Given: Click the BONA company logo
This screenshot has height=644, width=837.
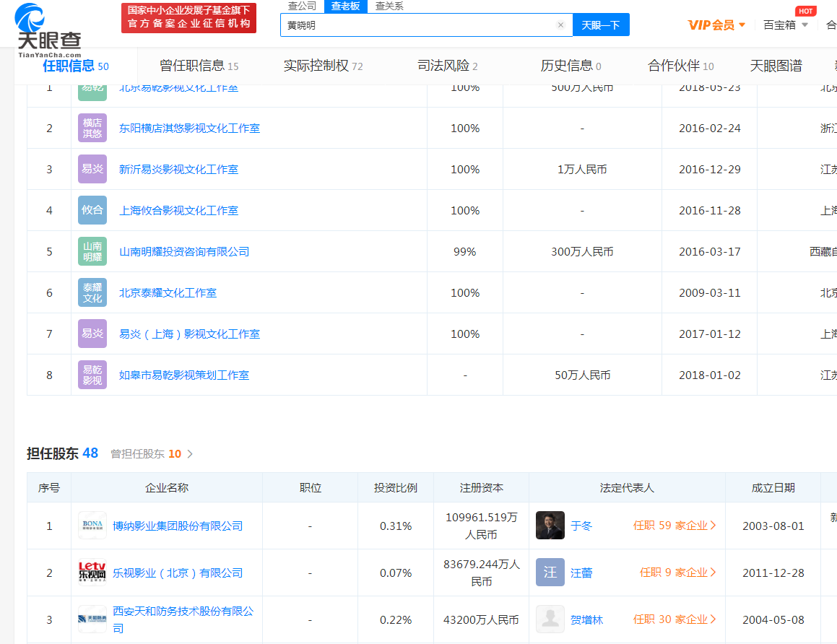Looking at the screenshot, I should [x=92, y=526].
